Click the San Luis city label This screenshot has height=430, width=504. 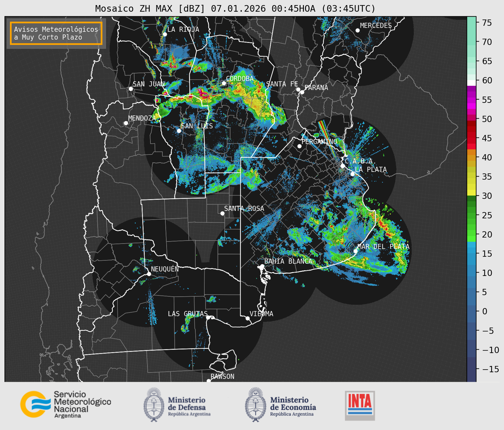197,126
